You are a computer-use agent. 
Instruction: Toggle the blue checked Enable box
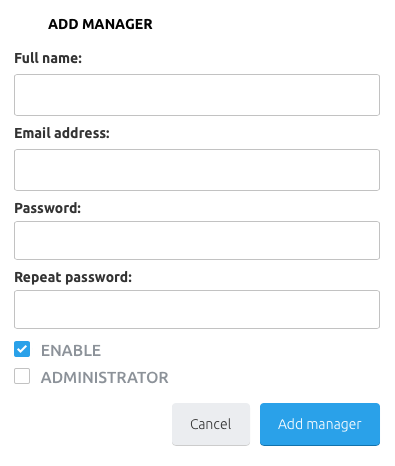coord(22,349)
